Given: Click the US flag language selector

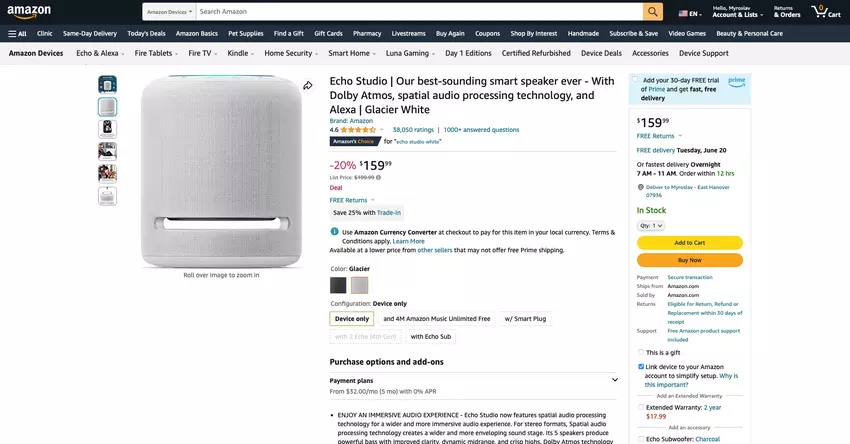Looking at the screenshot, I should tap(690, 13).
